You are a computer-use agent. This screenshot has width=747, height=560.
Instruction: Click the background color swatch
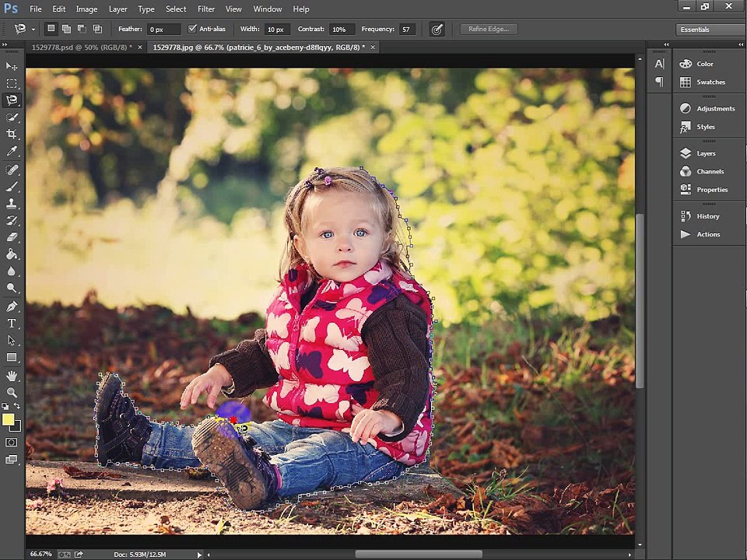tap(18, 428)
